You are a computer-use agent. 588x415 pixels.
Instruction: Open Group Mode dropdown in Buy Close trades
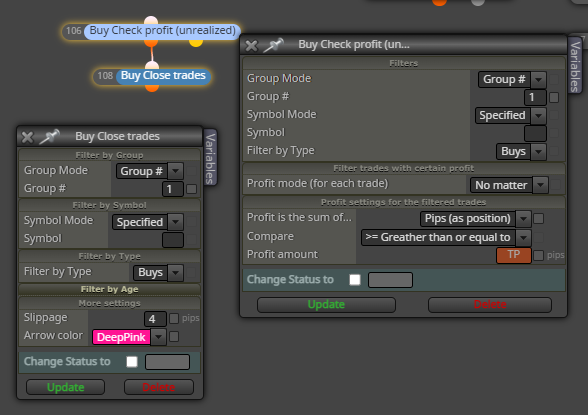tap(150, 171)
